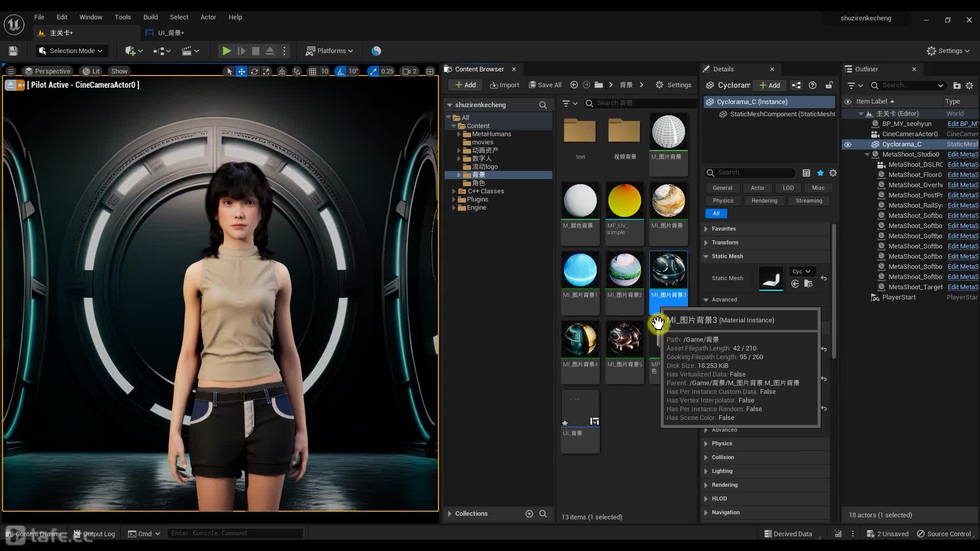Open the Build menu
Screen dimensions: 980x551
(x=151, y=17)
